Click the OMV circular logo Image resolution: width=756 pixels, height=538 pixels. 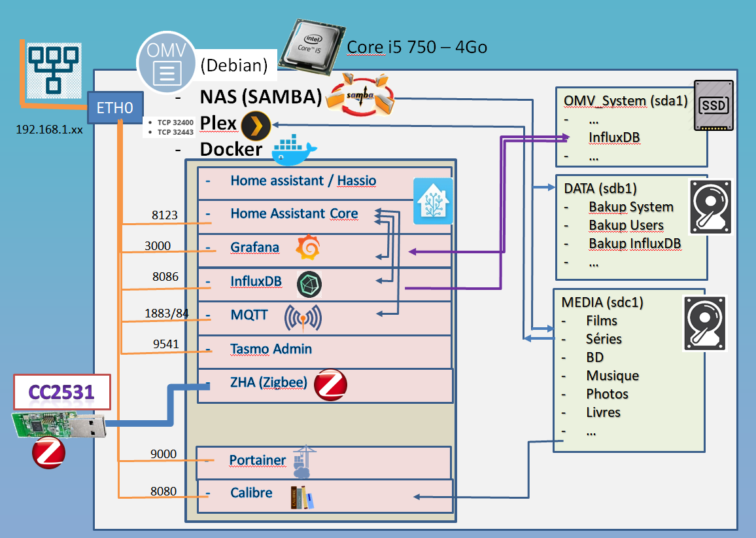(166, 62)
